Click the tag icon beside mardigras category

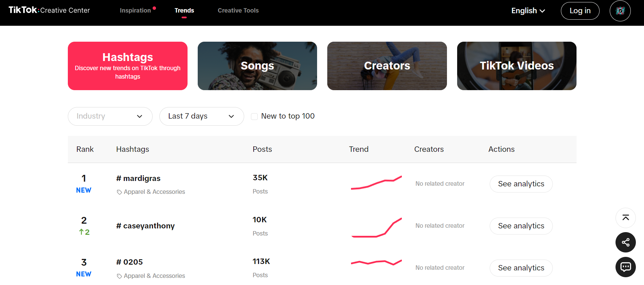click(119, 192)
